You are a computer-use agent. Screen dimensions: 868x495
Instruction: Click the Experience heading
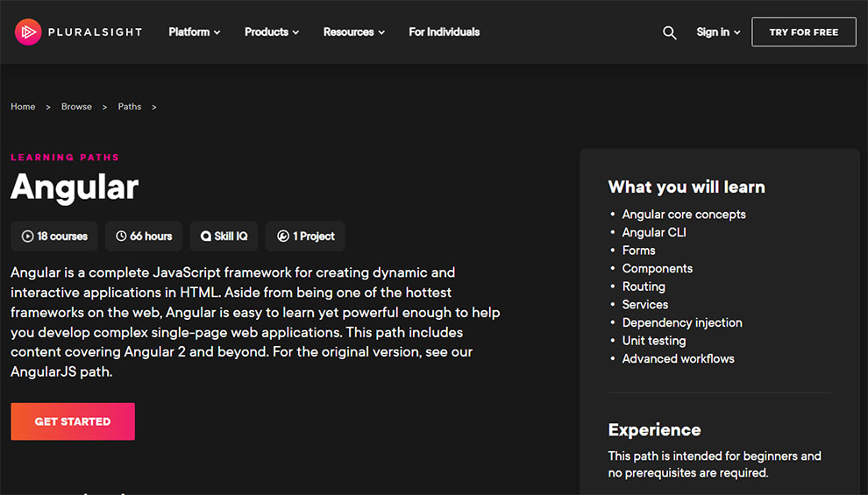tap(654, 430)
